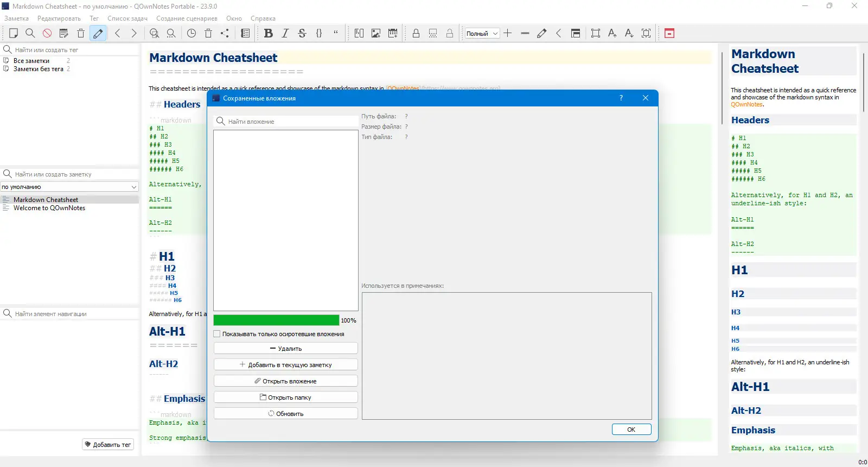The width and height of the screenshot is (868, 467).
Task: Click the 'Alt-H1' heading in preview pane
Action: (x=750, y=387)
